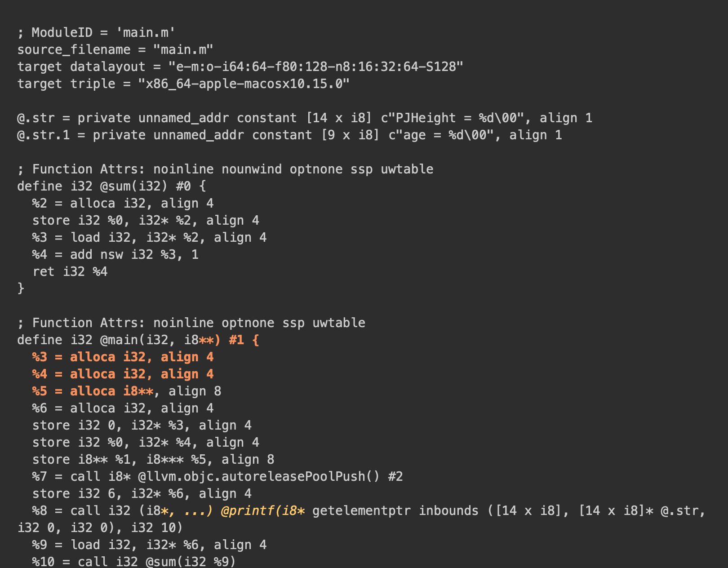The image size is (728, 568).
Task: Click the define i32 @main function header
Action: (x=138, y=340)
